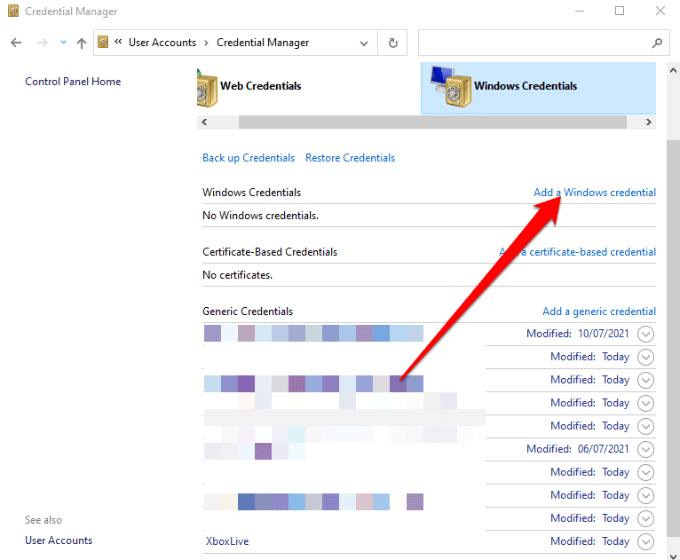Select the Windows Credentials tab
680x560 pixels.
[x=538, y=87]
